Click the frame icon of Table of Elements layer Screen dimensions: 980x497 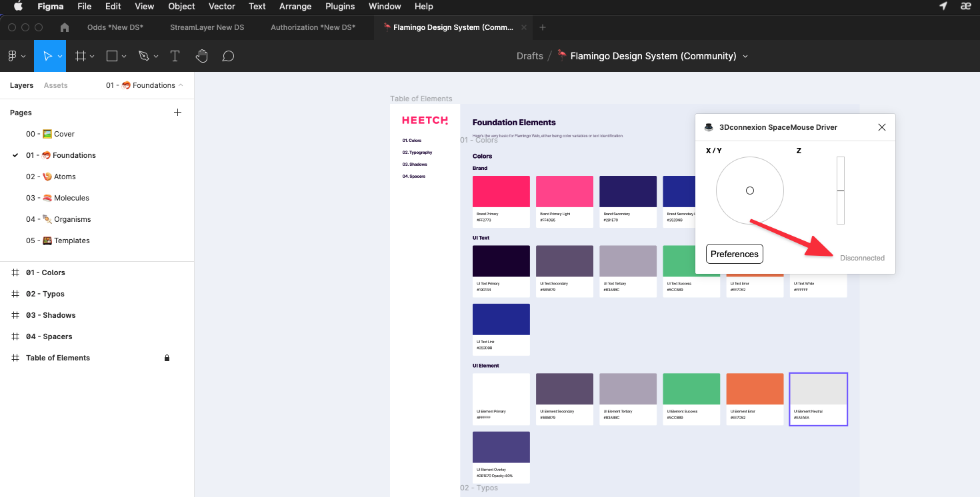(x=15, y=358)
